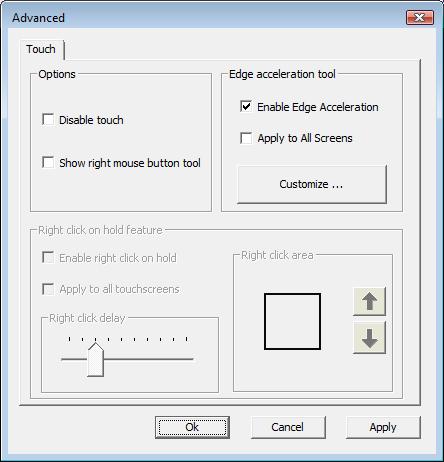Click the delay slider track right of thumb
Viewport: 444px width, 462px height.
pyautogui.click(x=149, y=359)
